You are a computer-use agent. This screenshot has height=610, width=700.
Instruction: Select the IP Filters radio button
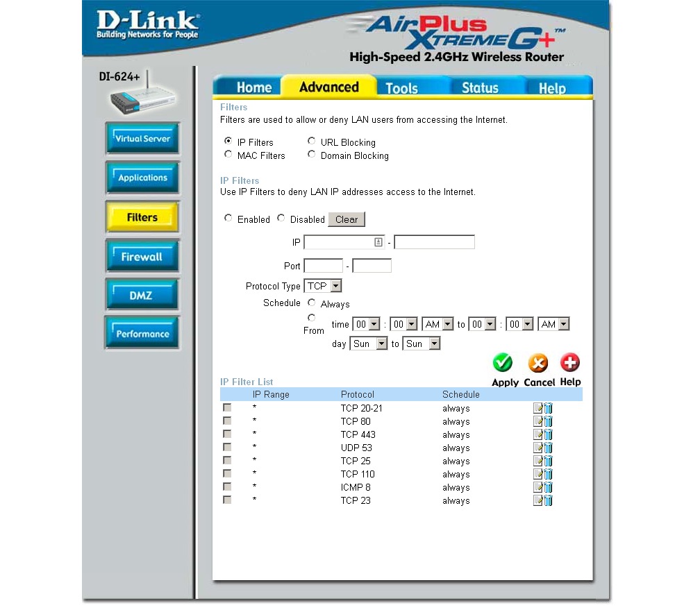(x=228, y=141)
